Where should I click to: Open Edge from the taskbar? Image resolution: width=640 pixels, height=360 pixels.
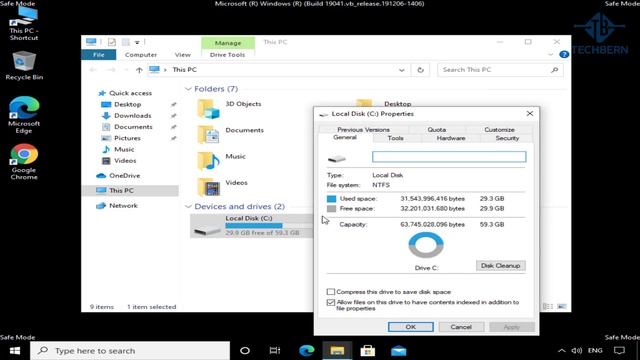click(307, 351)
